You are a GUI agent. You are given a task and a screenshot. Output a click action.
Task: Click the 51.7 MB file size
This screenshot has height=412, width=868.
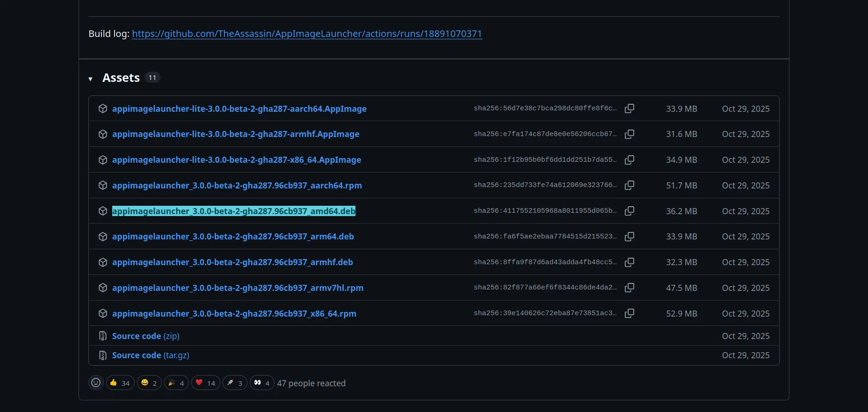681,186
